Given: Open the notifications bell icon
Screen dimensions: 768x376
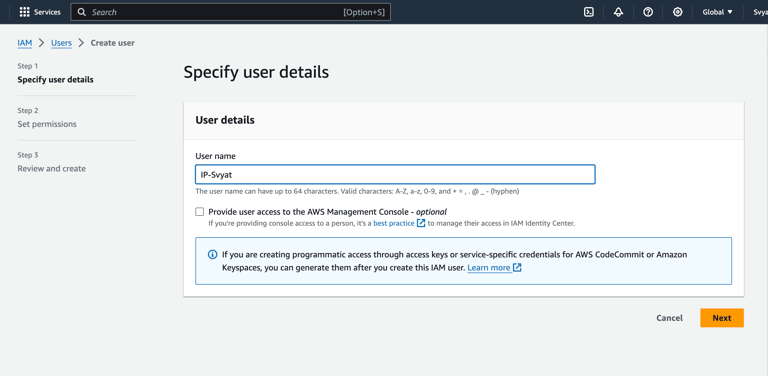Looking at the screenshot, I should (x=618, y=12).
